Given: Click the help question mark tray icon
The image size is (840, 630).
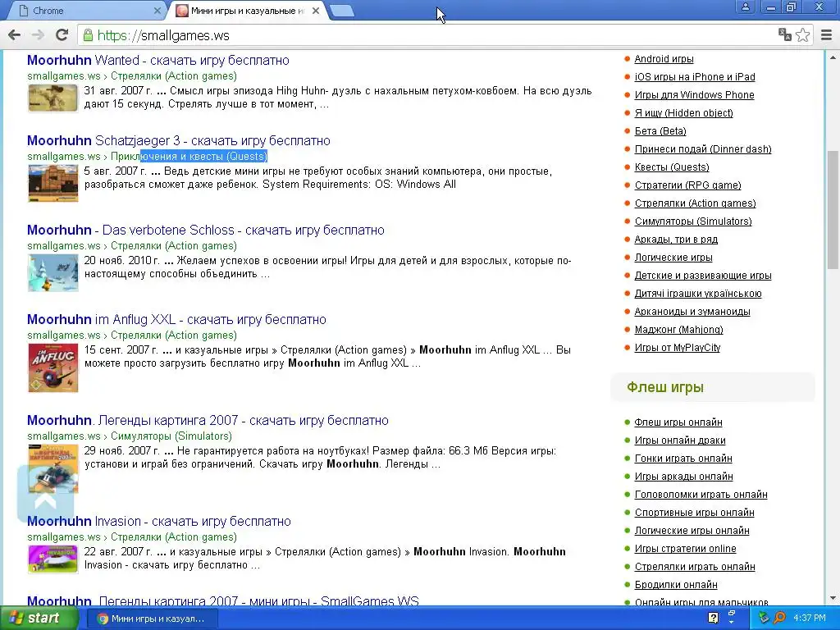Looking at the screenshot, I should [x=713, y=619].
